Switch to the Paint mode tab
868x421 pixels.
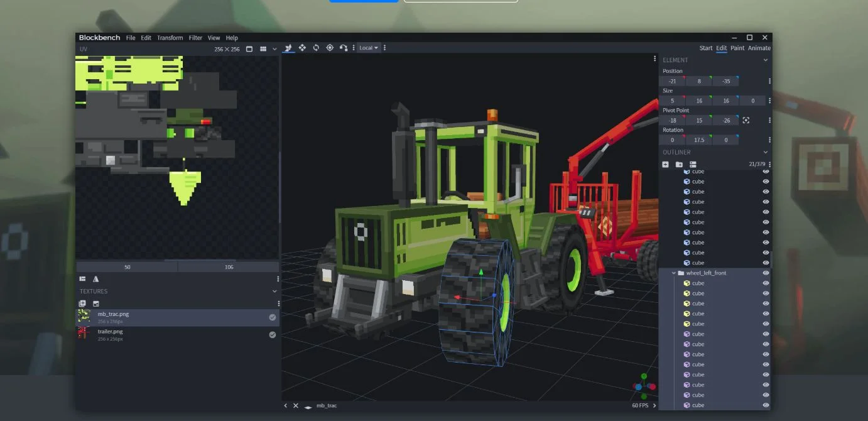[x=737, y=48]
